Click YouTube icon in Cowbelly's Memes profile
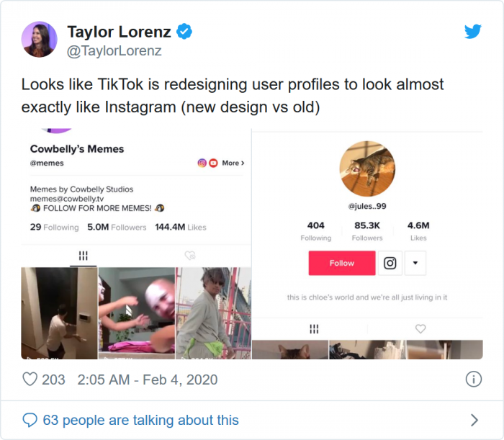This screenshot has width=504, height=440. (x=213, y=163)
